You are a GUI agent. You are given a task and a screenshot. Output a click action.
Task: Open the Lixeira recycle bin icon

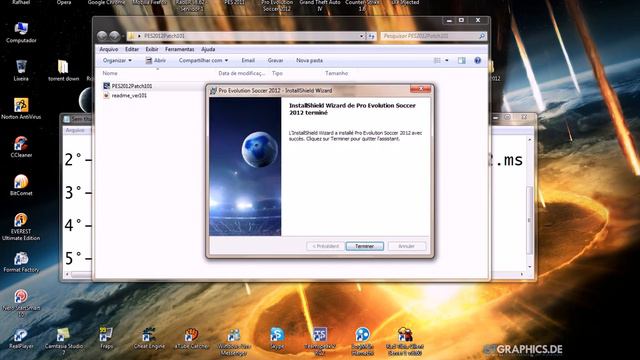click(x=21, y=70)
